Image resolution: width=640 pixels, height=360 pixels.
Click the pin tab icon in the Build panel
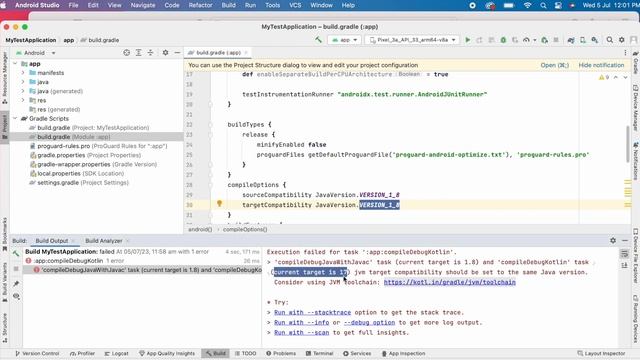16,284
